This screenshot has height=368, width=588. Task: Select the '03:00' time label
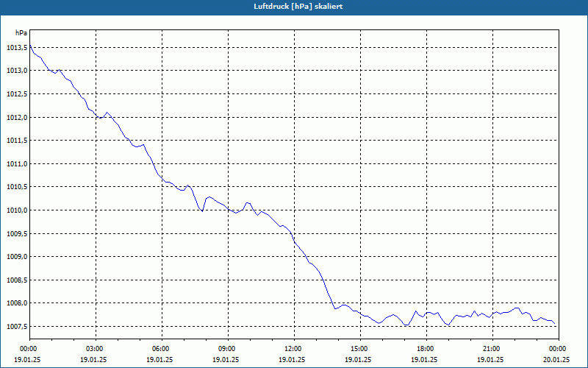point(96,349)
